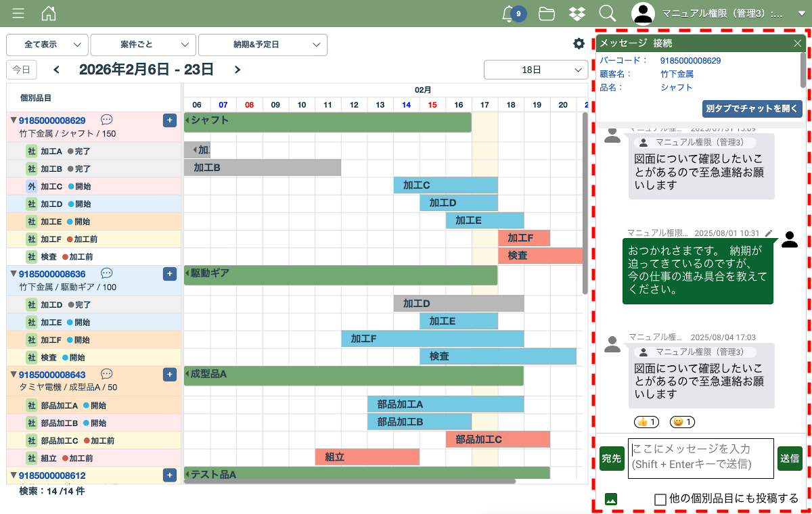Viewport: 812px width, 514px height.
Task: Open the 全て表示 dropdown
Action: coord(47,45)
